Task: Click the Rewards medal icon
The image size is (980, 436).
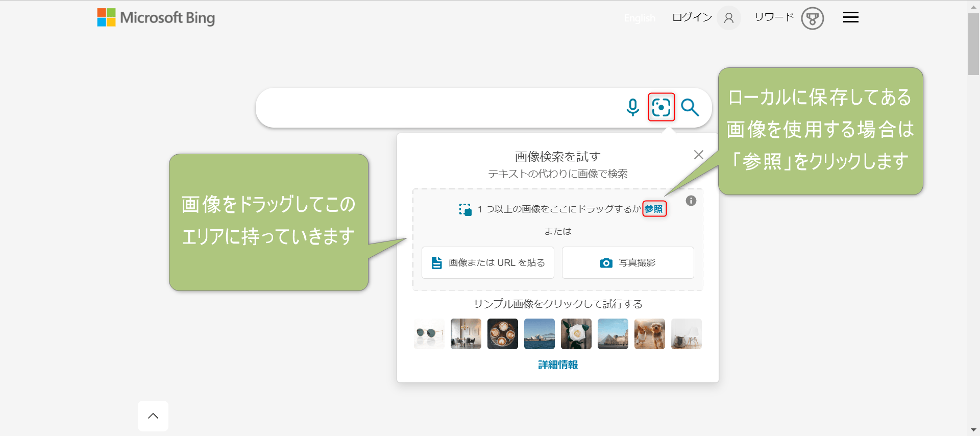Action: (813, 18)
